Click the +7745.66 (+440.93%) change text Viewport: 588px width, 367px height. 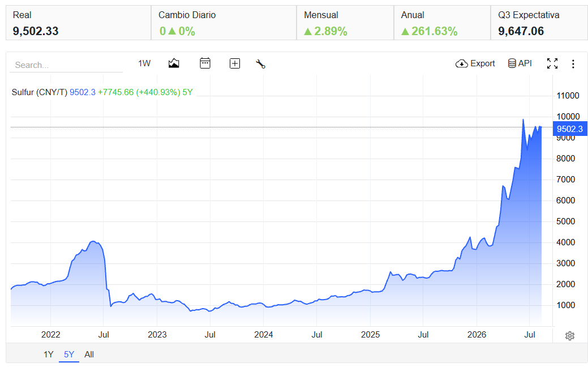[139, 92]
